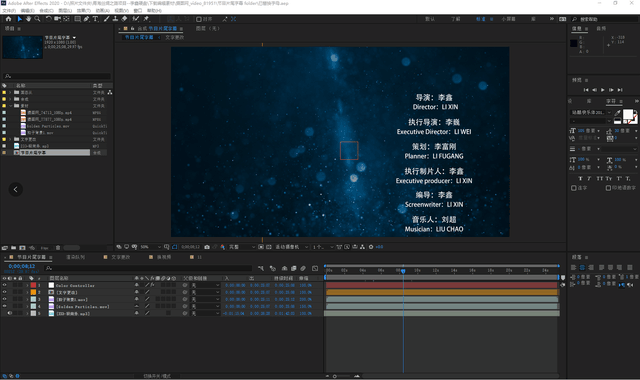Hide the 文字更改 layer eye toggle
The height and width of the screenshot is (380, 640).
point(4,292)
